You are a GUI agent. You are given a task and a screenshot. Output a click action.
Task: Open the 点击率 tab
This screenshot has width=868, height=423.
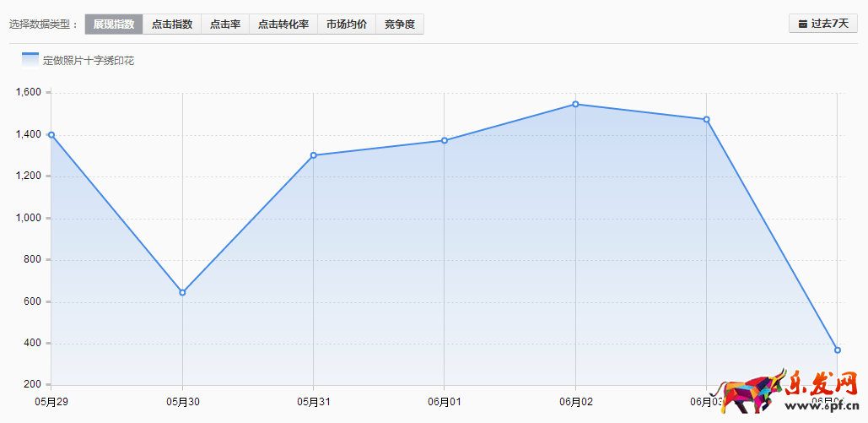225,24
